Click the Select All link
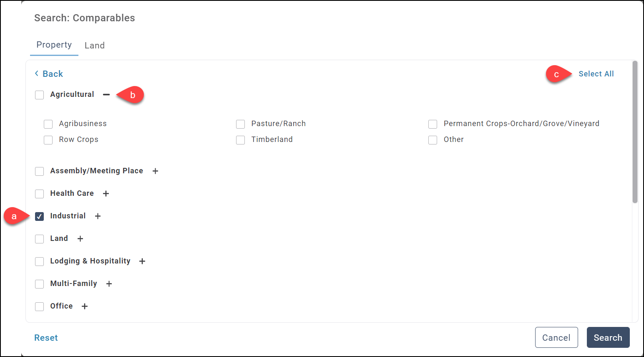644x357 pixels. tap(596, 74)
